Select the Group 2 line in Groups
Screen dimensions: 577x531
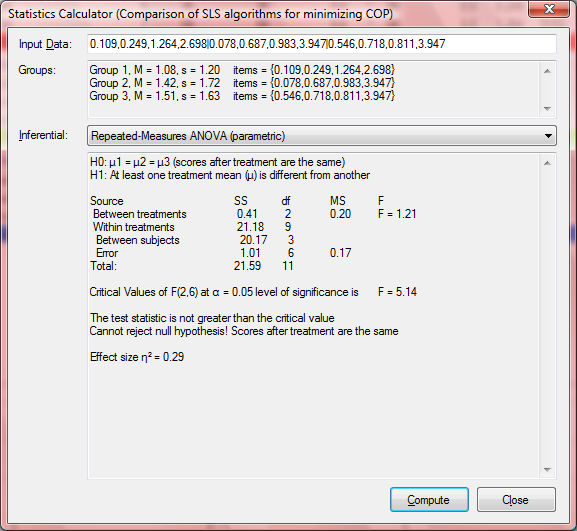pos(242,83)
